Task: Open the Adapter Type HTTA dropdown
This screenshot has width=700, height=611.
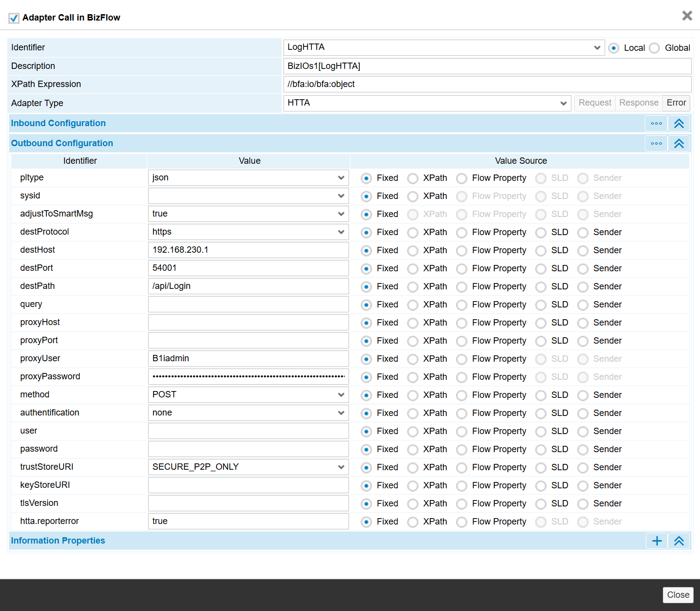Action: [427, 103]
